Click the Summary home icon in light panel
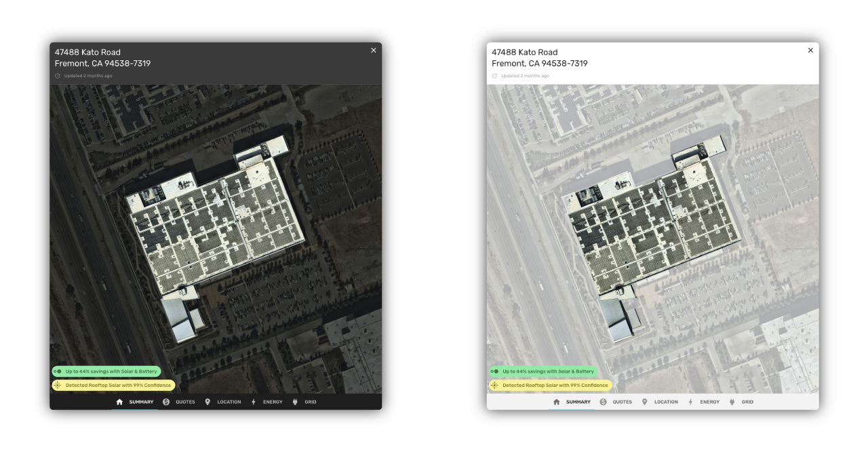This screenshot has width=868, height=452. point(557,402)
